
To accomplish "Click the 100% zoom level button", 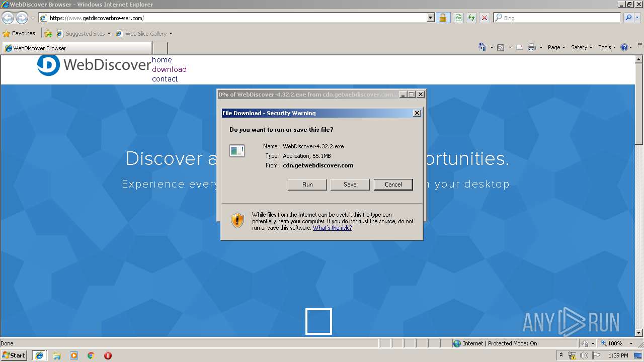I will 611,343.
